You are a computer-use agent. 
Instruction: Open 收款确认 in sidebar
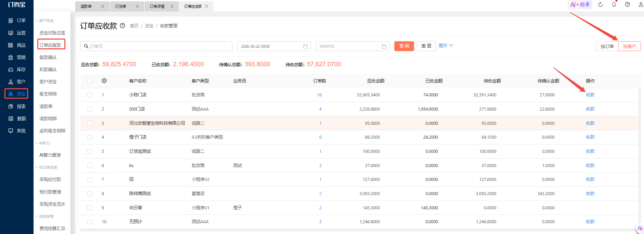[48, 57]
